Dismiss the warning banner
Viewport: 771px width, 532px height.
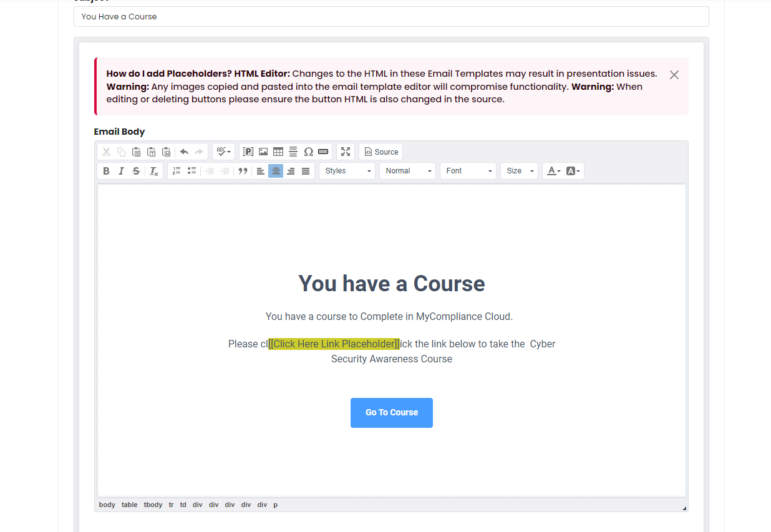(x=674, y=75)
